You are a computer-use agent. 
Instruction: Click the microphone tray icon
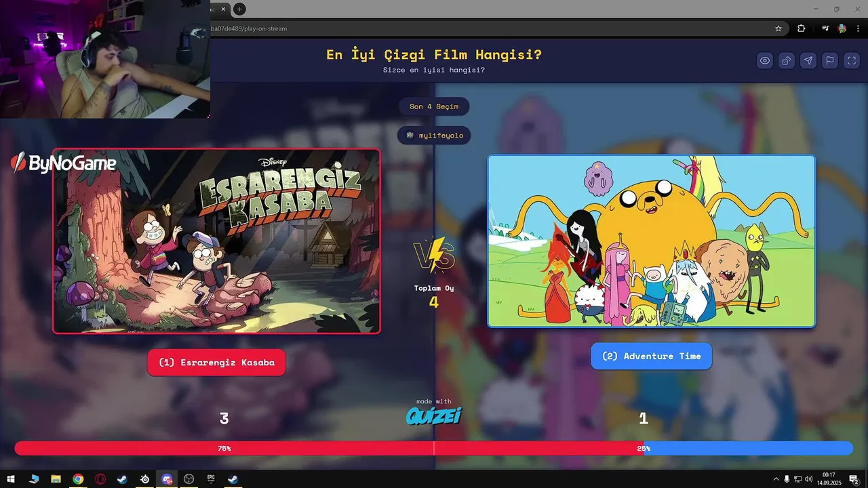[x=787, y=479]
